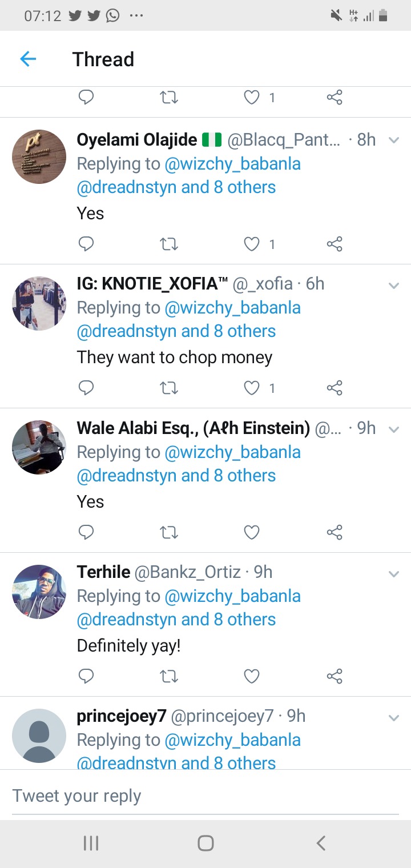Screen dimensions: 411x868
Task: Like Wale Alabi's "Yes" tweet
Action: click(x=252, y=532)
